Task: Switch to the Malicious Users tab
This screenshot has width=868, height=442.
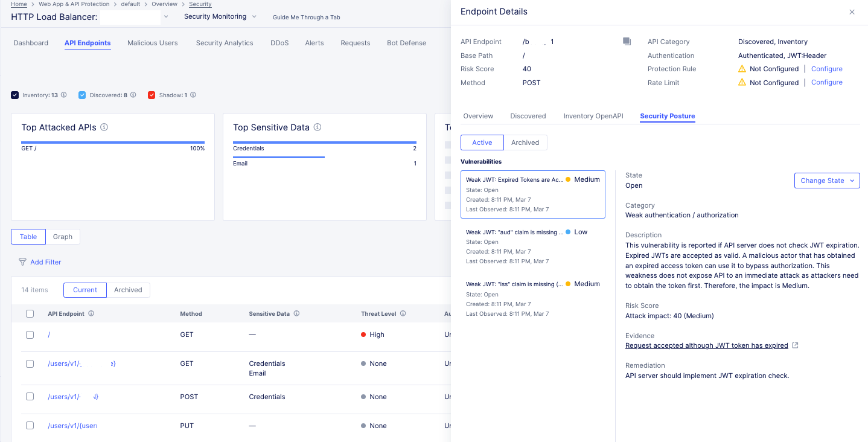Action: coord(152,43)
